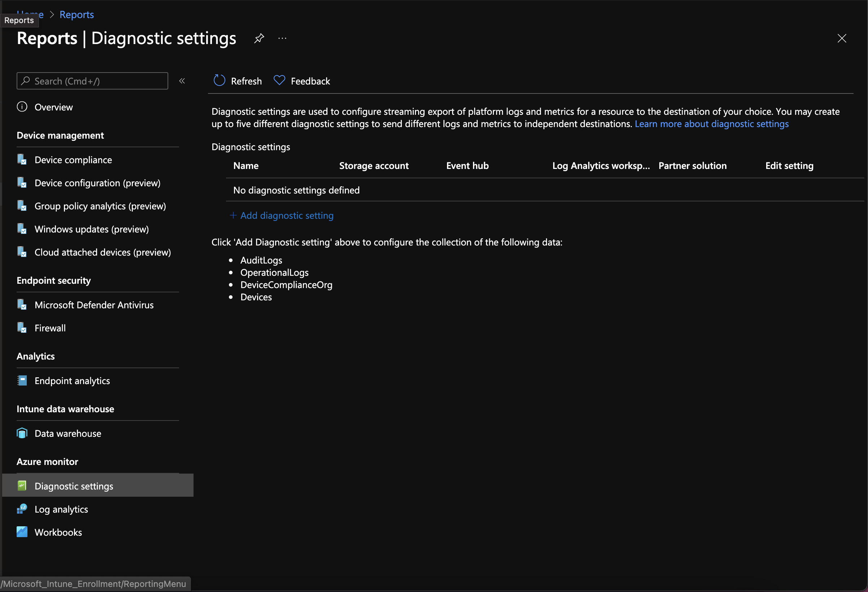
Task: Collapse the sidebar with double chevron
Action: point(182,80)
